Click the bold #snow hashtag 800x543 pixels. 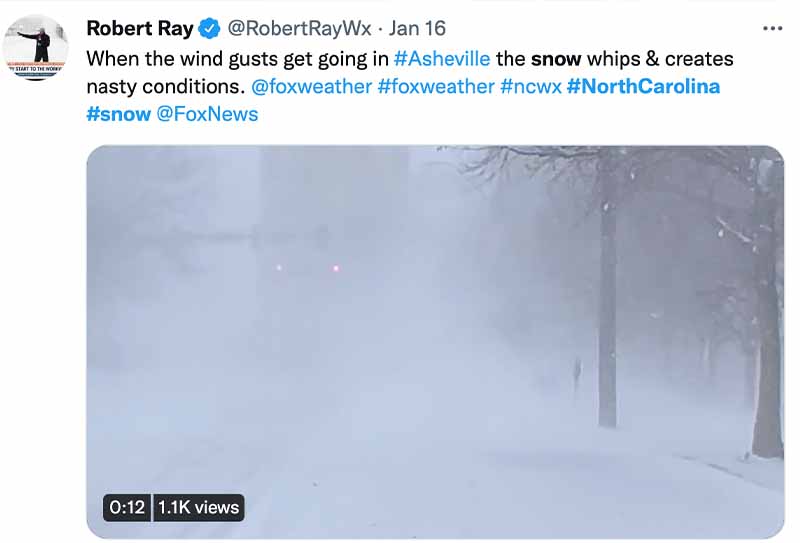point(119,114)
